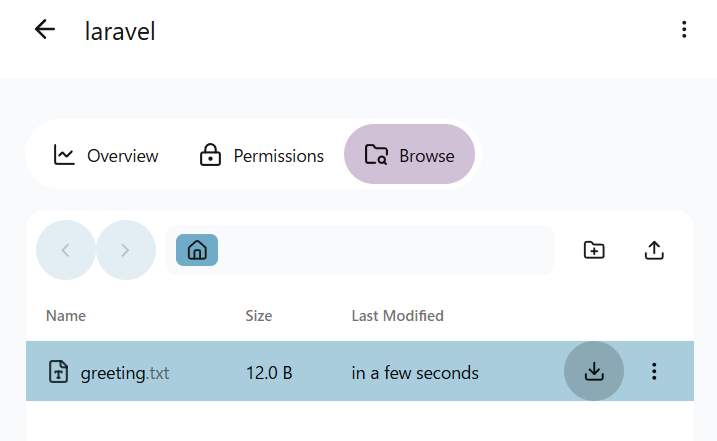Upload a file using the upload icon
This screenshot has height=441, width=717.
coord(654,250)
